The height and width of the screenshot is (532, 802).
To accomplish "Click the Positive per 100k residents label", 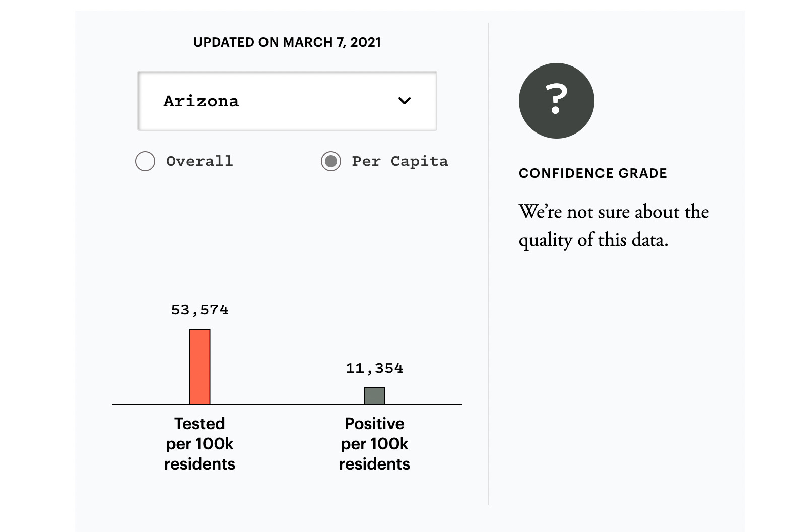I will (374, 443).
